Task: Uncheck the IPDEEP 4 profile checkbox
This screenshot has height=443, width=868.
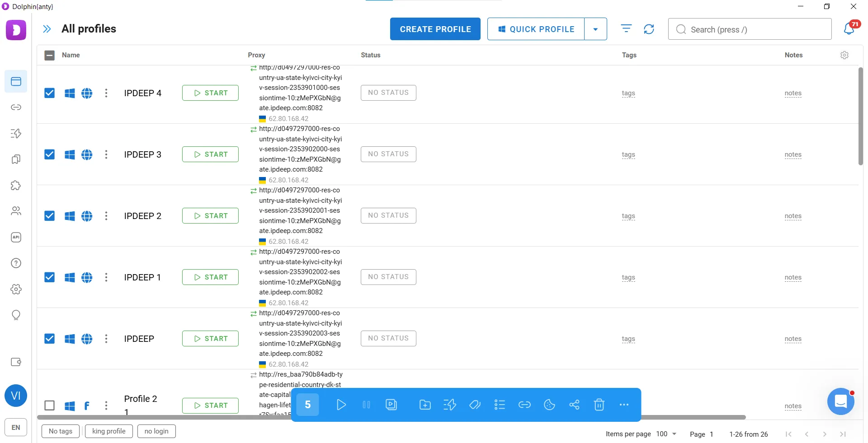Action: (50, 93)
